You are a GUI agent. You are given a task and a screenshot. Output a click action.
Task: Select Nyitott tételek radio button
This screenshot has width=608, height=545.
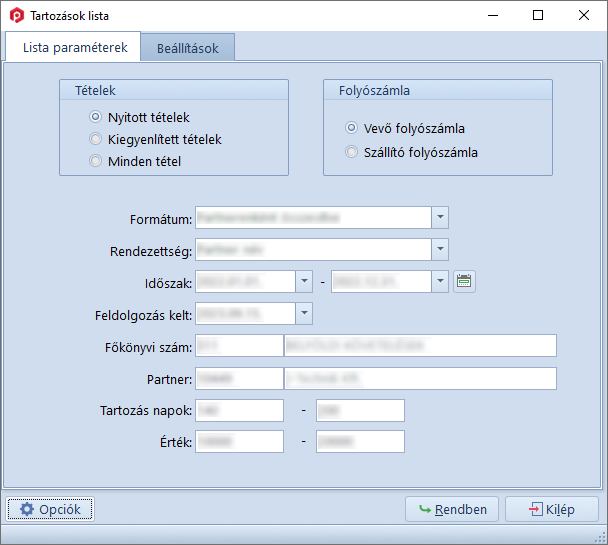(96, 117)
